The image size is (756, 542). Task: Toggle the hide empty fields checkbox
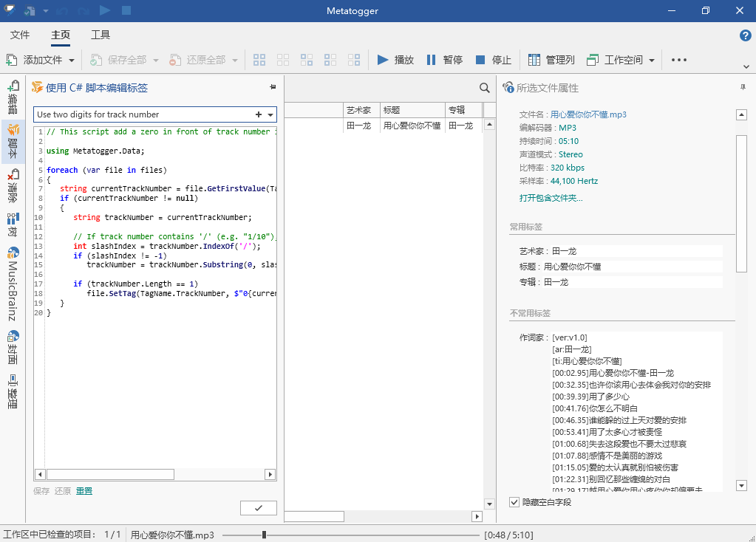pos(514,502)
